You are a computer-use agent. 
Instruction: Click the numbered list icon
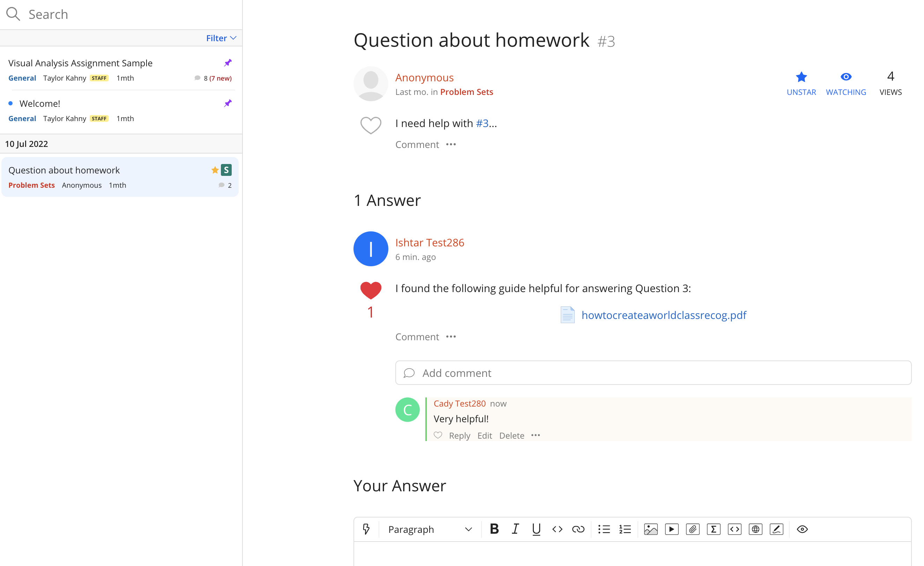coord(625,529)
